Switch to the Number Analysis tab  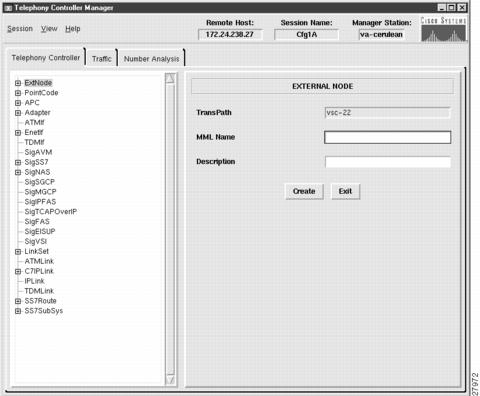pyautogui.click(x=151, y=59)
